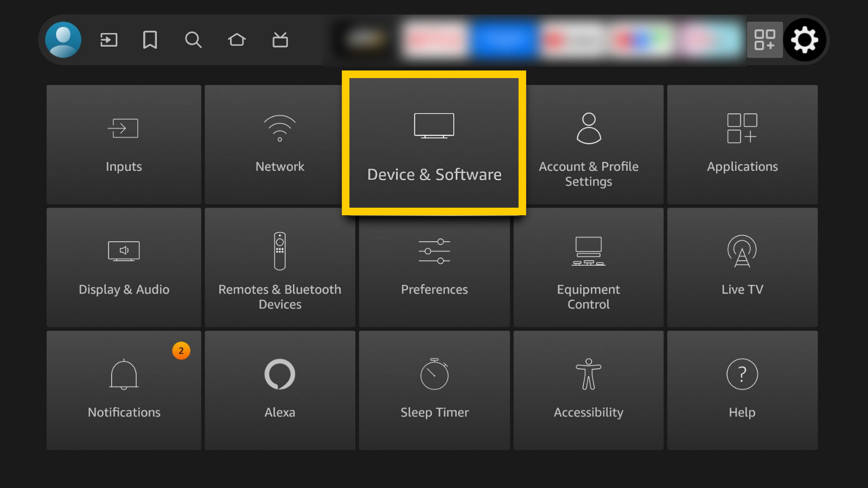
Task: Open the bookmark watchlist icon
Action: [150, 40]
